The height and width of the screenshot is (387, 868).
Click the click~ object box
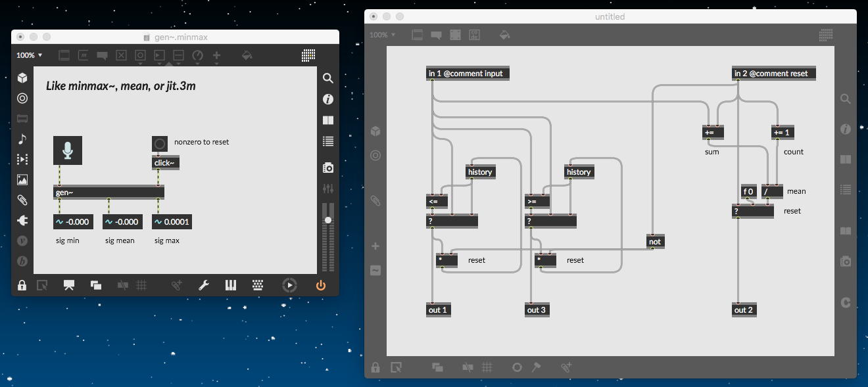pyautogui.click(x=166, y=163)
